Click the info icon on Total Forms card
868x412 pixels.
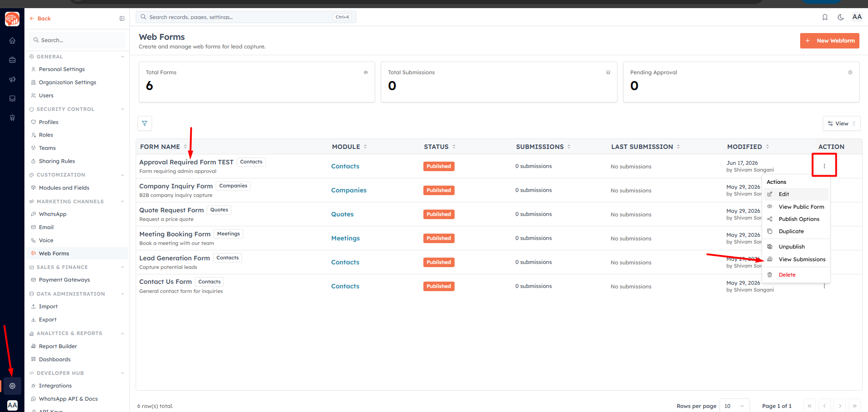click(366, 72)
